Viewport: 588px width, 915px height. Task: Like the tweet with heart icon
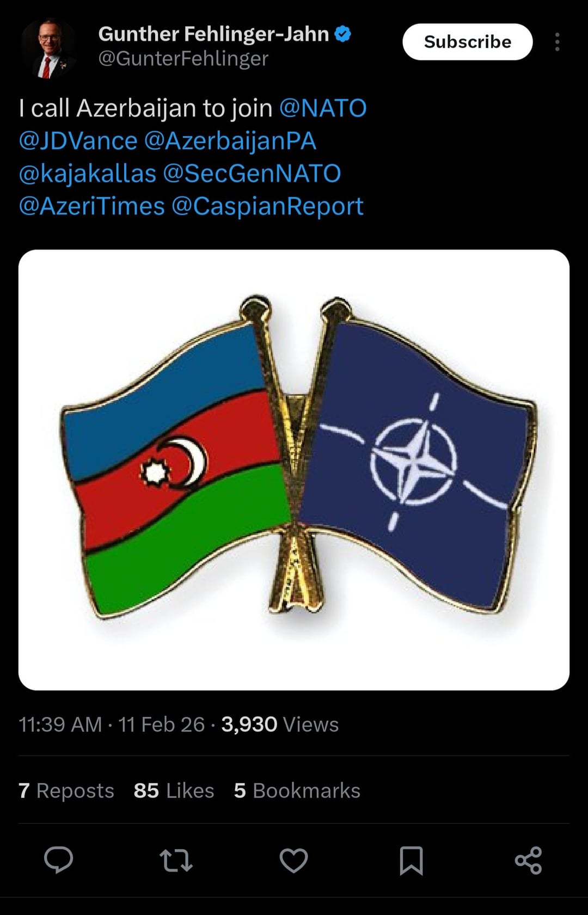point(293,861)
